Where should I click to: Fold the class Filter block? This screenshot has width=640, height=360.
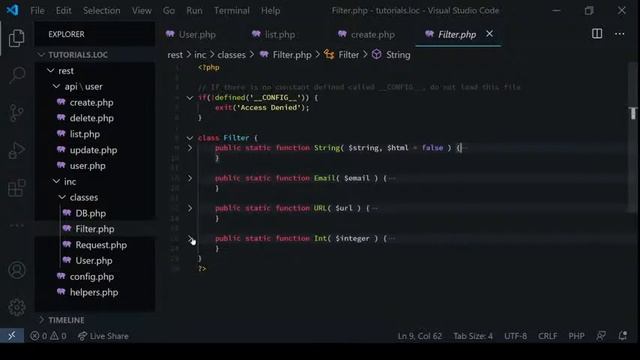(x=190, y=138)
